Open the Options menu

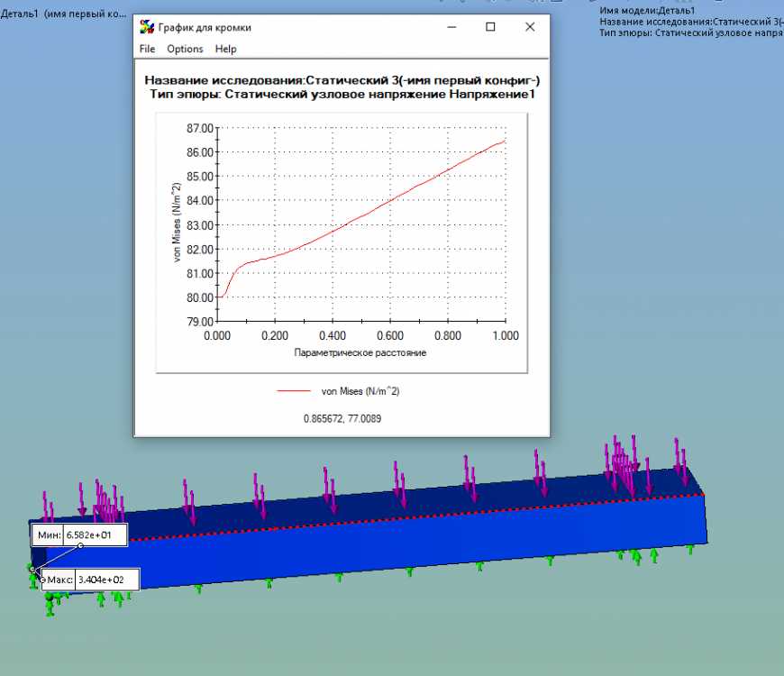click(x=185, y=49)
